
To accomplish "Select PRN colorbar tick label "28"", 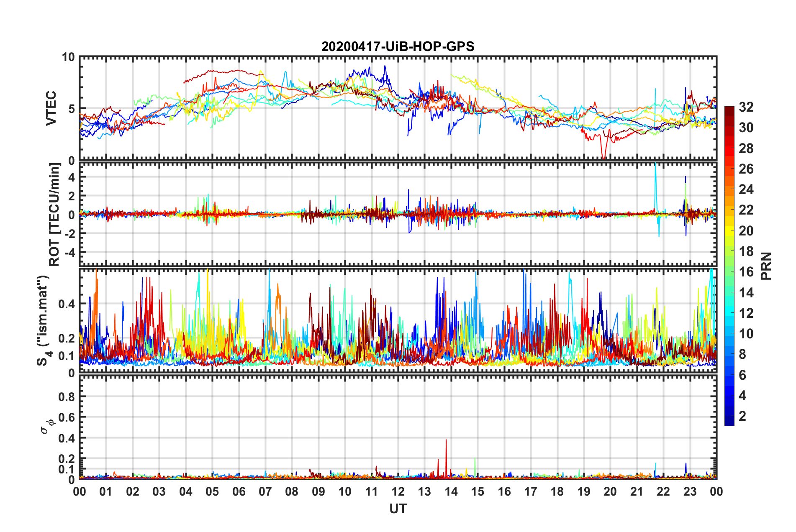I will pos(746,148).
